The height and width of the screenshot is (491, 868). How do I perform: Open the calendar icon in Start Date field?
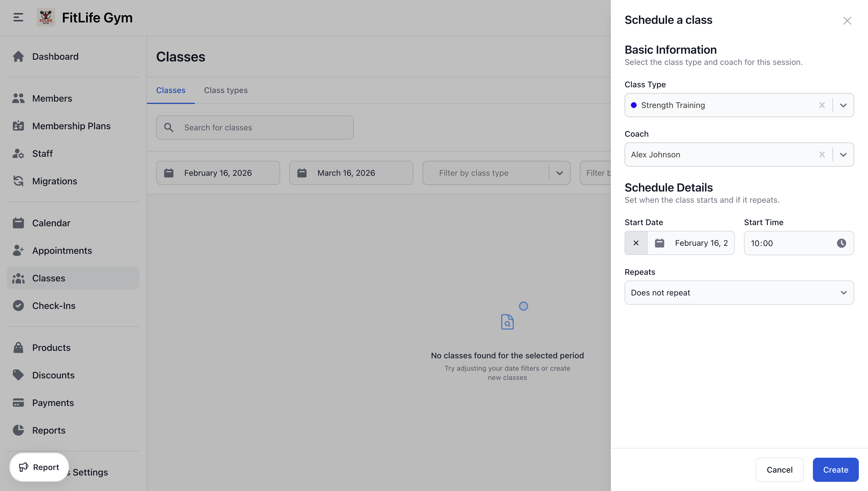click(660, 243)
